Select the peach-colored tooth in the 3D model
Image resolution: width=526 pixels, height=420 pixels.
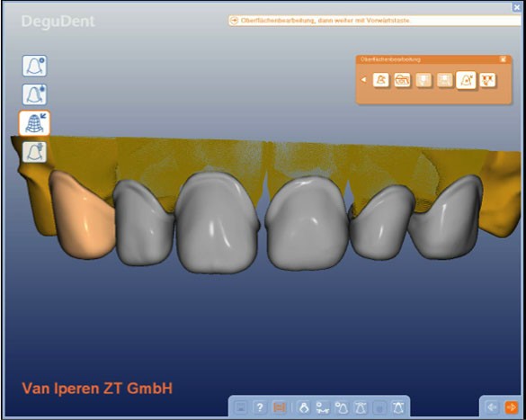(x=83, y=215)
